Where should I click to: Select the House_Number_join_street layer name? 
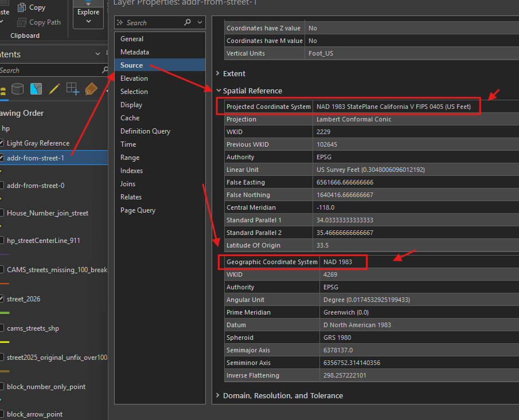[x=48, y=213]
